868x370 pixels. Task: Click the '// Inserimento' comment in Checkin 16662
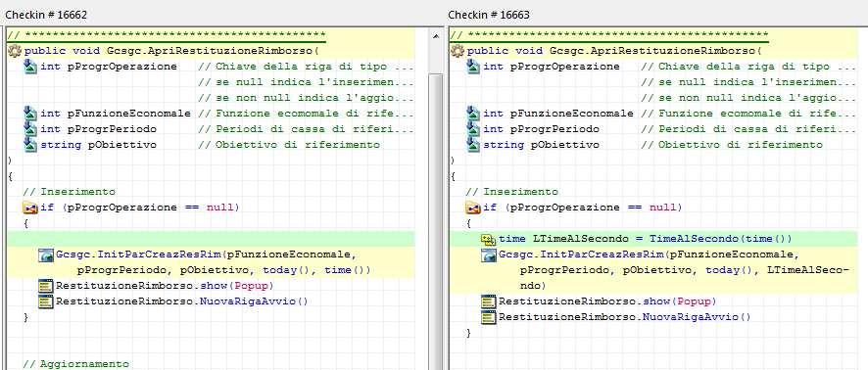coord(70,192)
